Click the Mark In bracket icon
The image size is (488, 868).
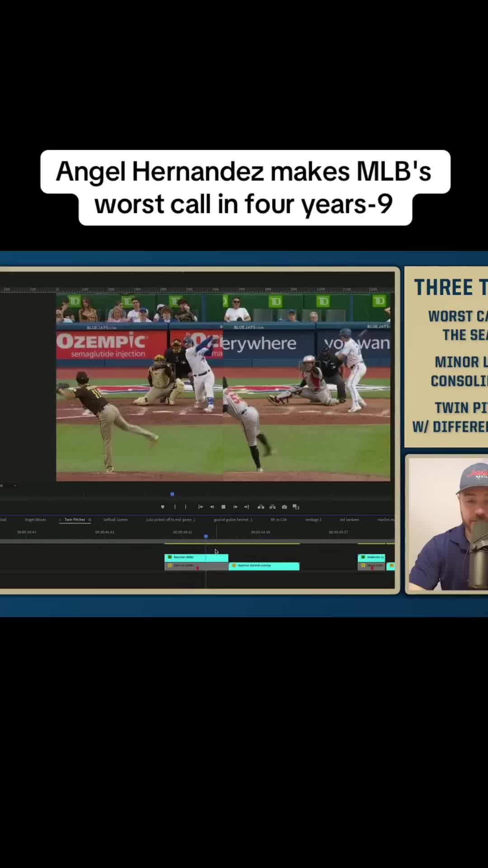tap(175, 507)
